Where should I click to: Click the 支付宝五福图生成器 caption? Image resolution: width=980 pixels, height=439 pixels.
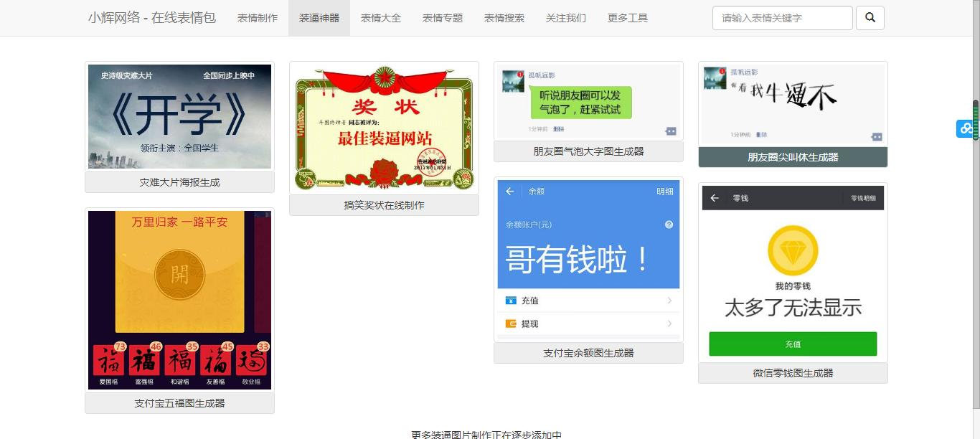[179, 403]
